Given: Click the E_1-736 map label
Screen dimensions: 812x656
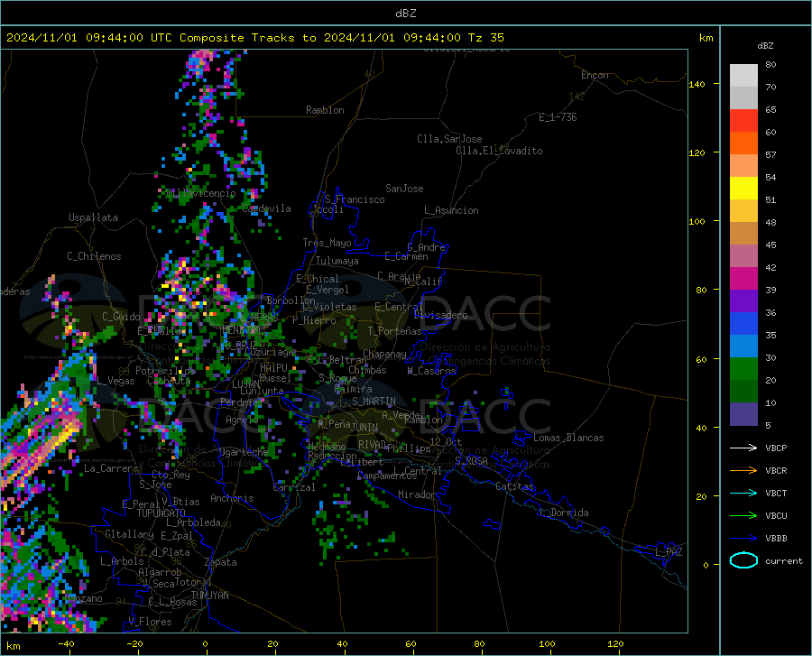Looking at the screenshot, I should click(x=558, y=117).
